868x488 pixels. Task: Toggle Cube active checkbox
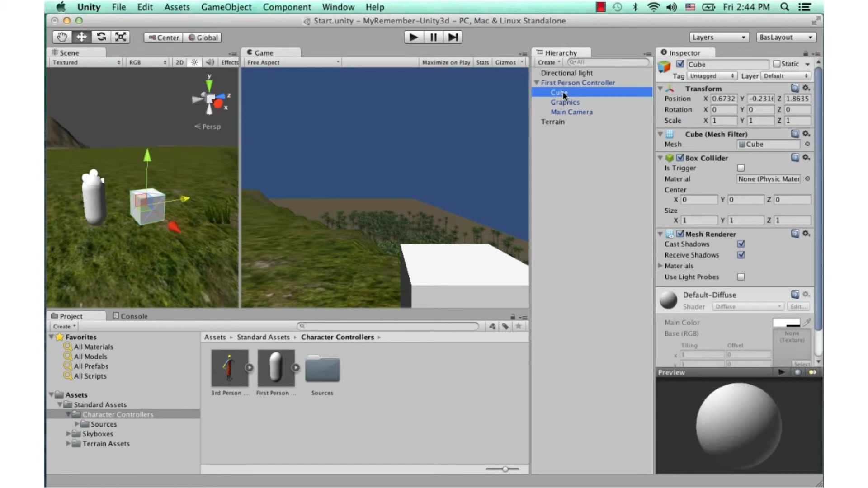(680, 64)
